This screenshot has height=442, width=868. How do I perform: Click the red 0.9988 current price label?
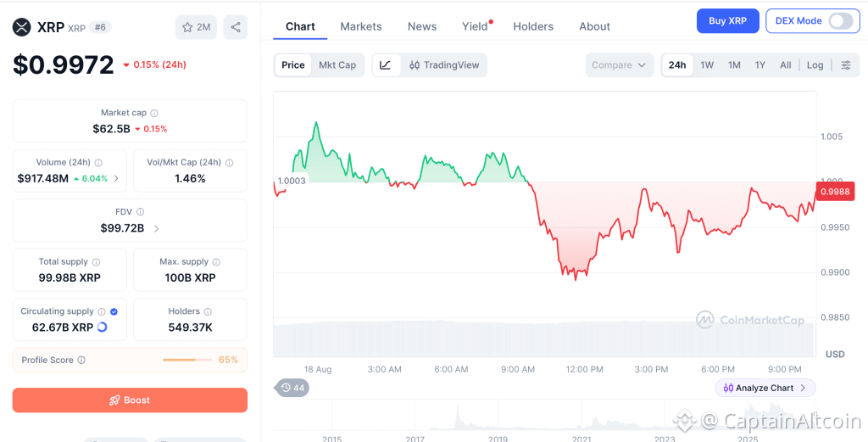[x=835, y=191]
